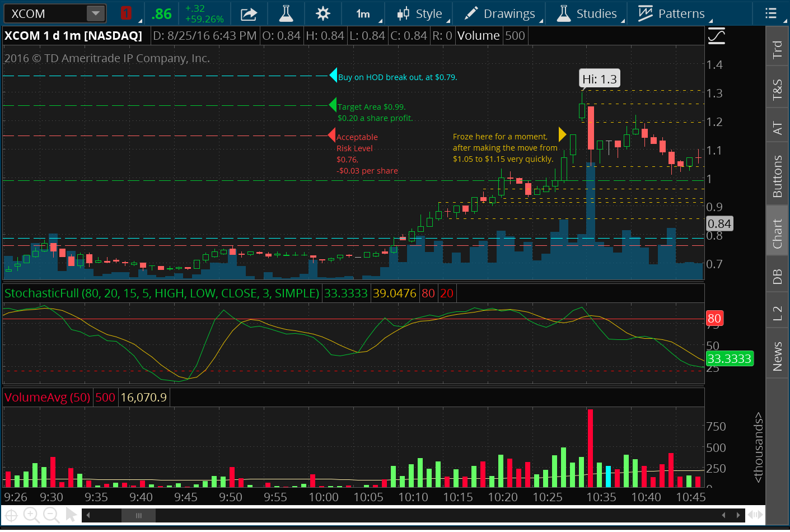Image resolution: width=790 pixels, height=532 pixels.
Task: Toggle the Buttons sidebar panel
Action: pyautogui.click(x=777, y=176)
